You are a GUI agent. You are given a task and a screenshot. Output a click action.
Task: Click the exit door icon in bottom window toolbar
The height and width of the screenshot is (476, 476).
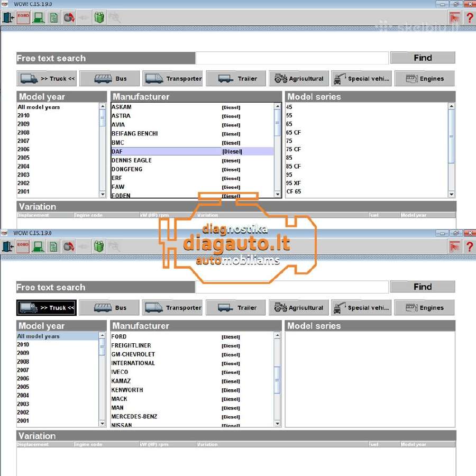click(x=8, y=246)
